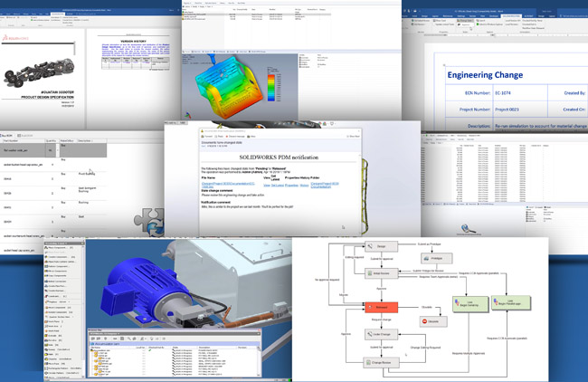Image resolution: width=588 pixels, height=382 pixels.
Task: Click the Change Editing Required transition label
Action: 425,348
